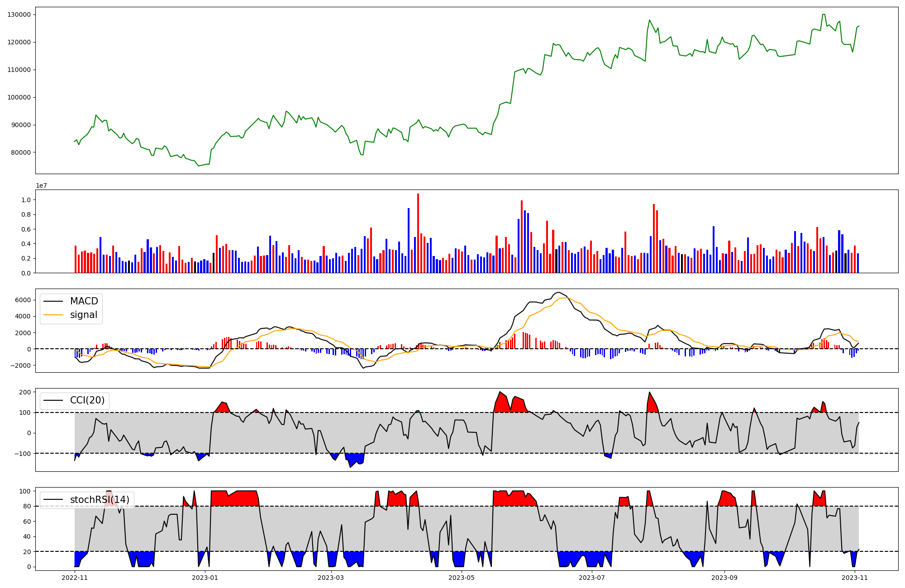
Task: Click the CCI(20) legend entry
Action: (x=87, y=400)
